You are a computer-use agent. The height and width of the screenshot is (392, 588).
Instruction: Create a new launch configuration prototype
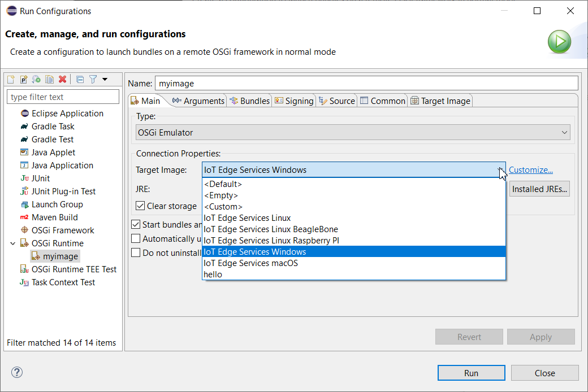[24, 79]
